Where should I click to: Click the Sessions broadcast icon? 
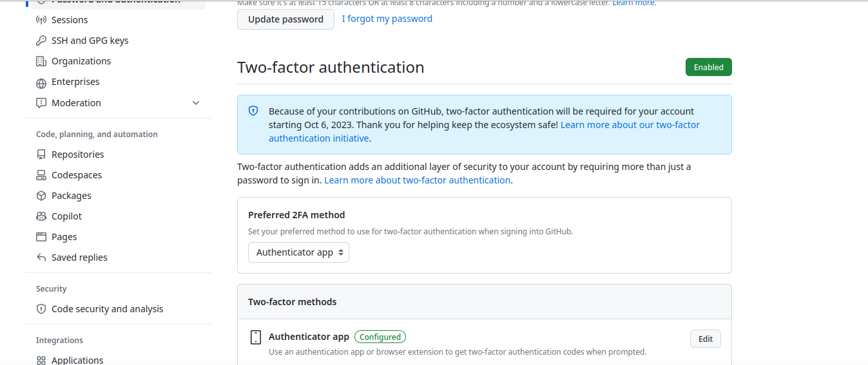(41, 20)
